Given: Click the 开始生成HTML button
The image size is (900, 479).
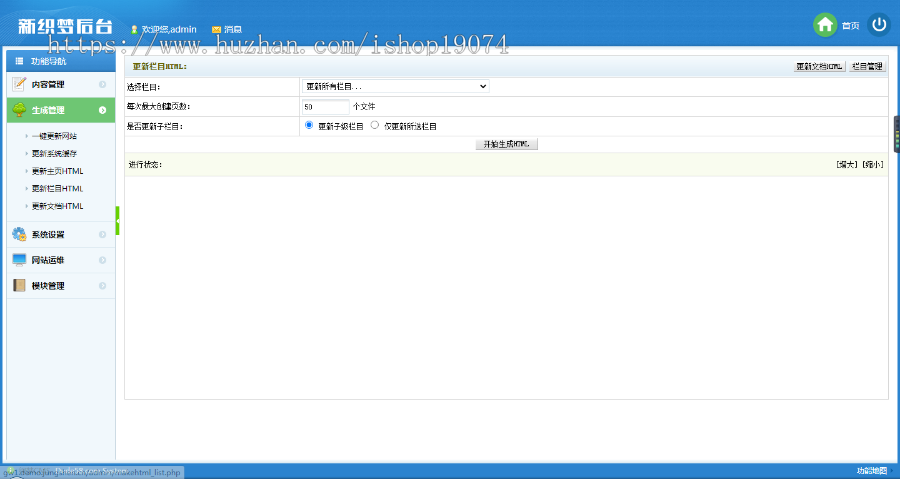Looking at the screenshot, I should click(x=507, y=144).
